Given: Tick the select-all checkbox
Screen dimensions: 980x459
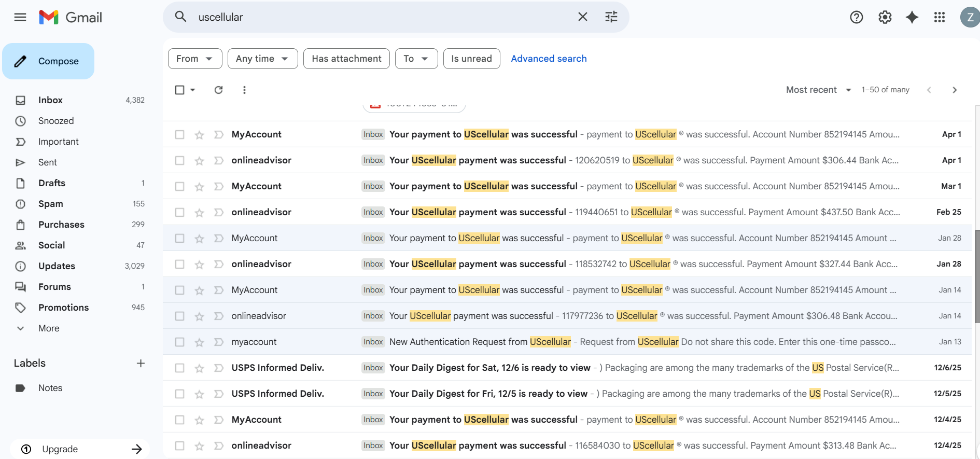Looking at the screenshot, I should (179, 90).
